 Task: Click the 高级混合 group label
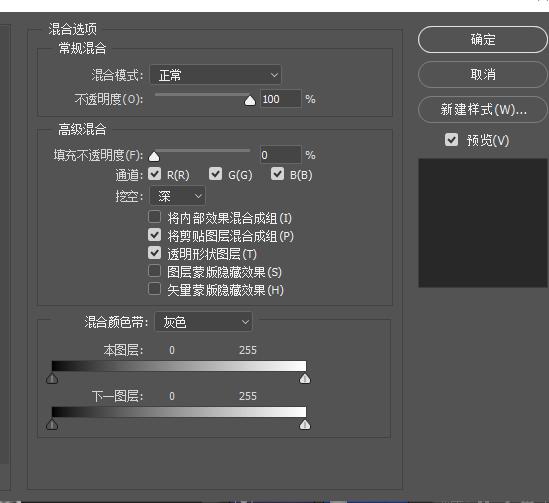(82, 129)
